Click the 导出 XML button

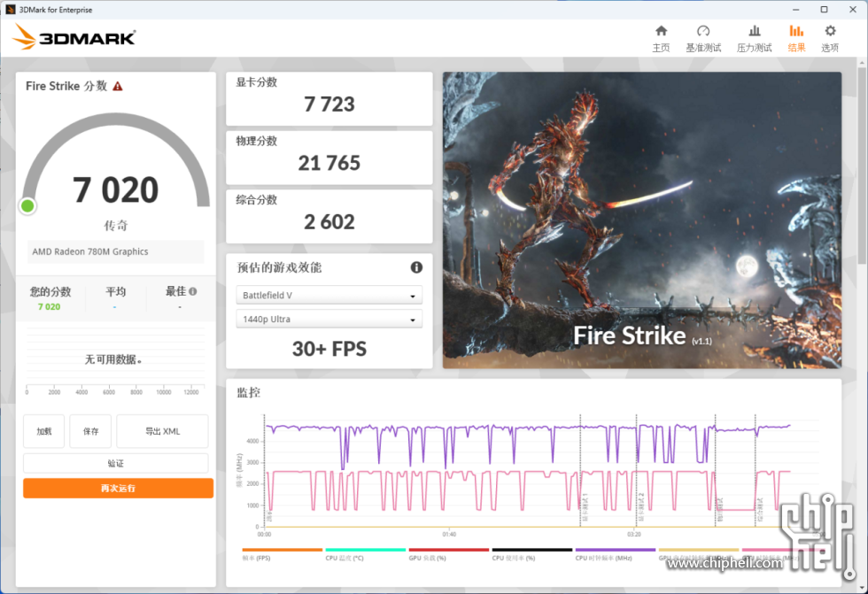162,431
